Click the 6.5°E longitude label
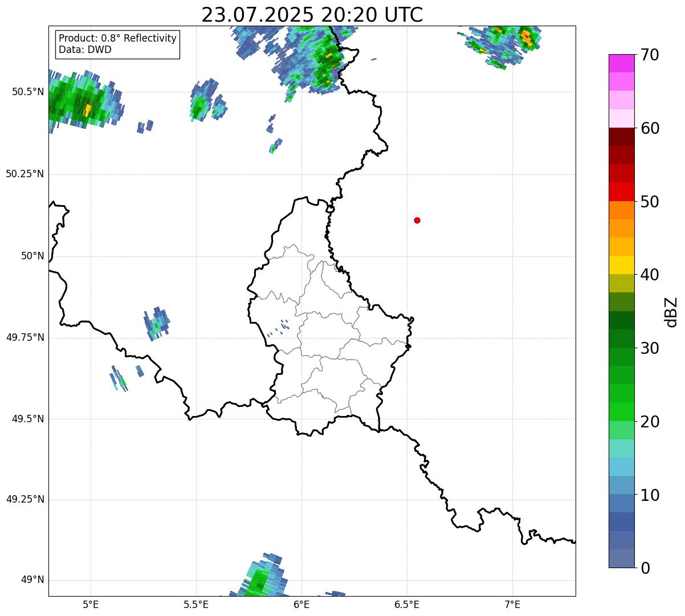This screenshot has width=685, height=616. (x=407, y=605)
